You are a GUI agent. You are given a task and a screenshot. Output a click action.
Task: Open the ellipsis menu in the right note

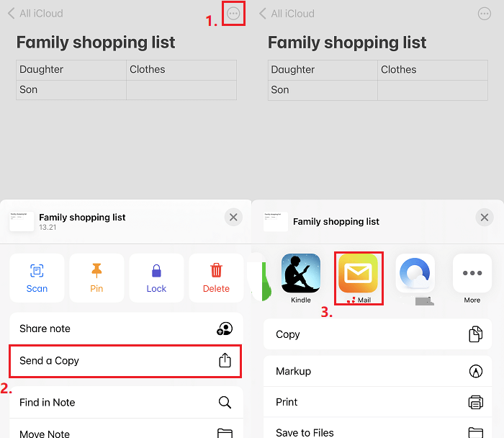tap(485, 14)
